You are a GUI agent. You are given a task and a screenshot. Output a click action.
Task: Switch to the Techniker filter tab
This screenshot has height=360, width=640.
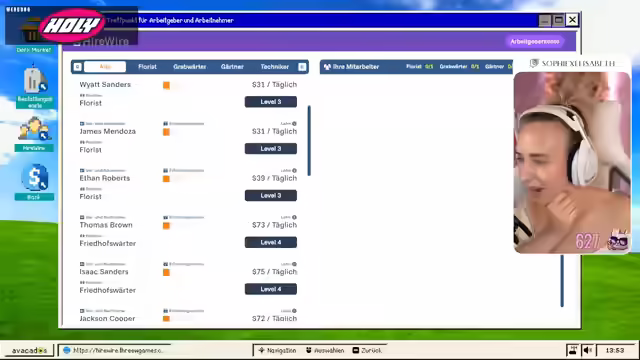275,67
